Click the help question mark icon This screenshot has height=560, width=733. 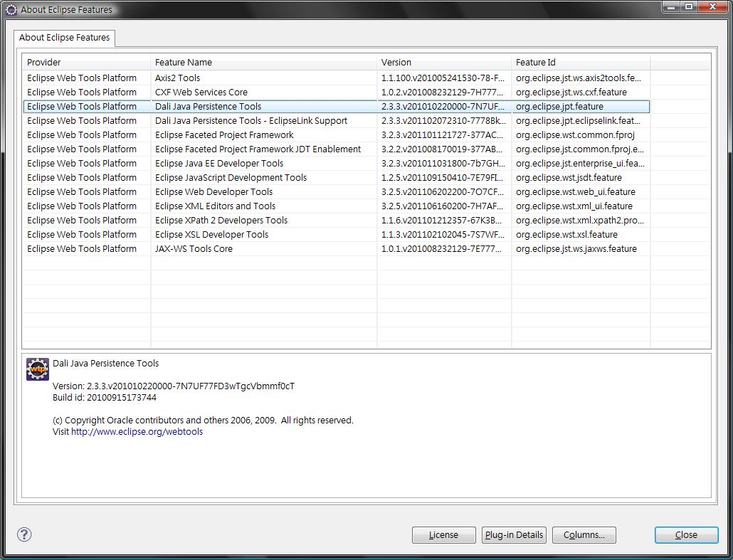click(x=24, y=534)
